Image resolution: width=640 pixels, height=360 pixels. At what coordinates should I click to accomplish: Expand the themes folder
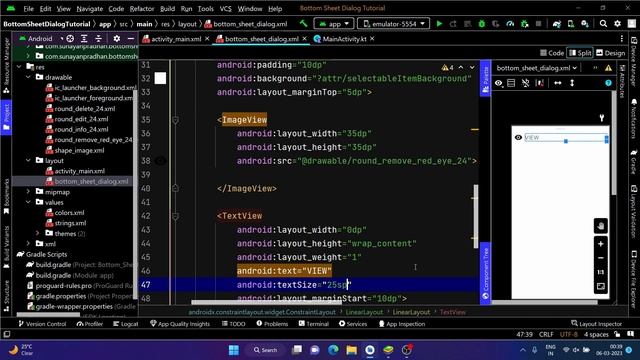pos(38,233)
